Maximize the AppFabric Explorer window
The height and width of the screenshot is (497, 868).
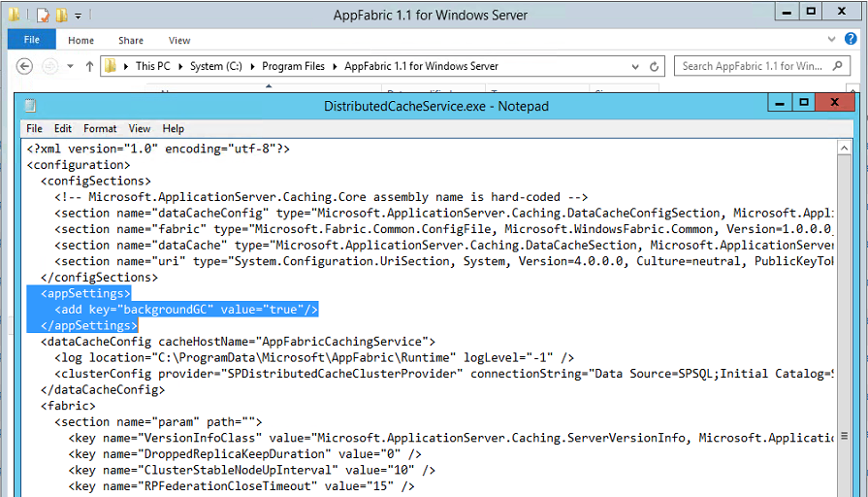click(x=811, y=11)
